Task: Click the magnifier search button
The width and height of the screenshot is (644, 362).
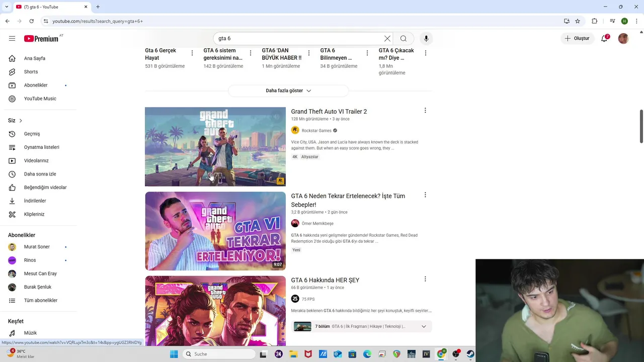Action: pyautogui.click(x=404, y=38)
